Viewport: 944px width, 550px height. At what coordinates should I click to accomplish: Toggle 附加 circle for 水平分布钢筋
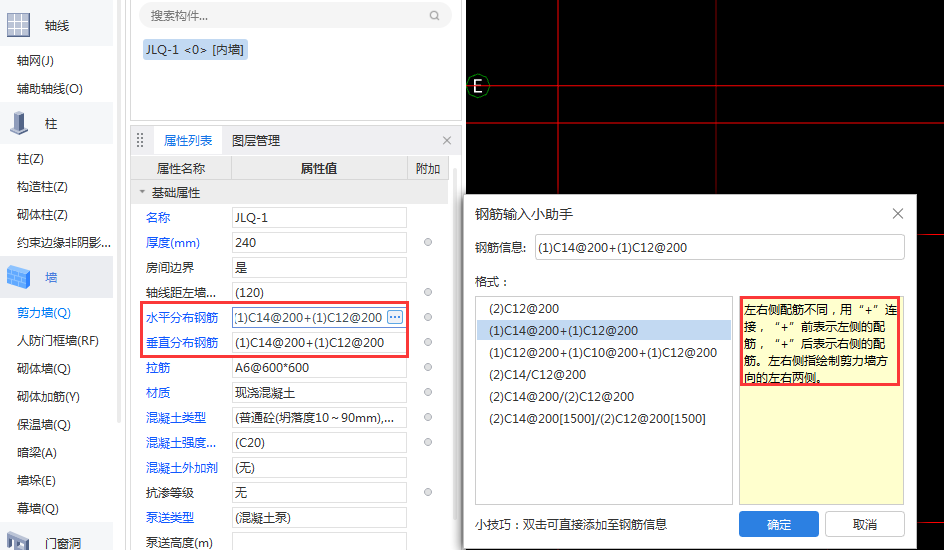click(x=428, y=317)
